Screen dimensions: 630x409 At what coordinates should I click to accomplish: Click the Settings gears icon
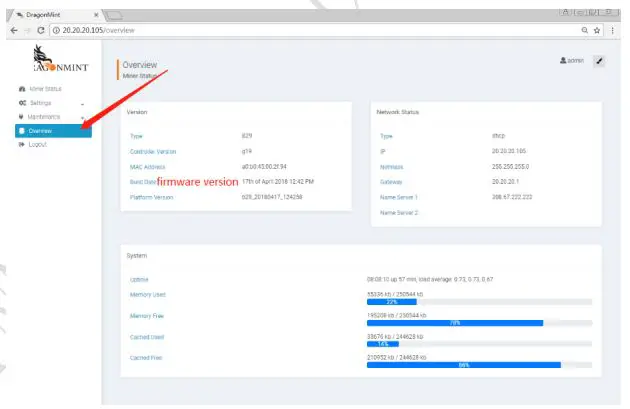click(x=22, y=103)
